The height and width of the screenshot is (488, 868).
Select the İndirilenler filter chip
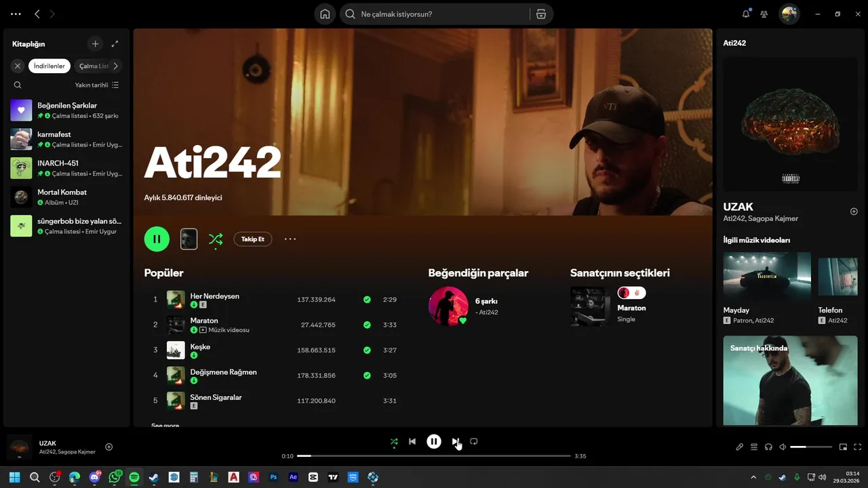(50, 66)
